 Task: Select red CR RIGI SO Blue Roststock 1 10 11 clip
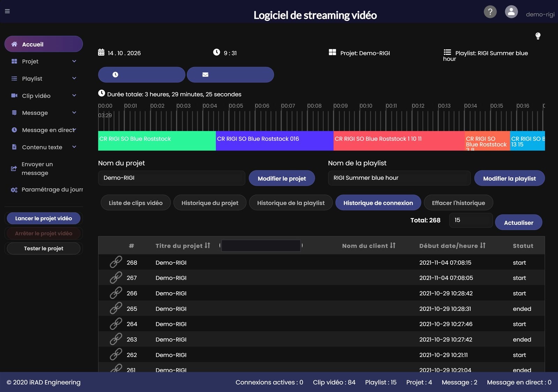click(399, 141)
